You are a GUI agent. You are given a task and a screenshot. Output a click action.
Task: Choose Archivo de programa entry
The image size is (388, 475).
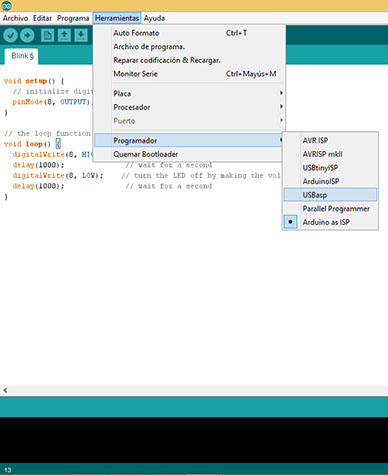pos(189,47)
